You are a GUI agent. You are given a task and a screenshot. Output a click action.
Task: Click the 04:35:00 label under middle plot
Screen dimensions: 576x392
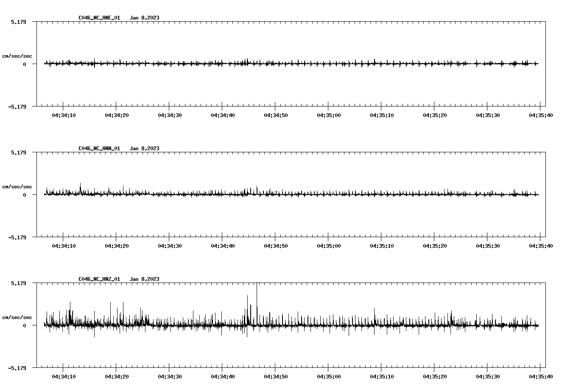(329, 245)
